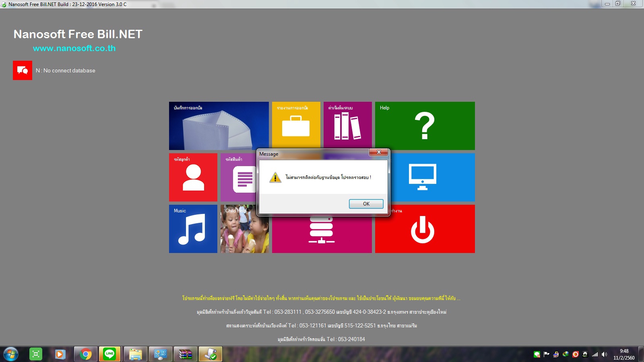The width and height of the screenshot is (644, 362).
Task: Open the Control Panel taskbar item
Action: 160,354
